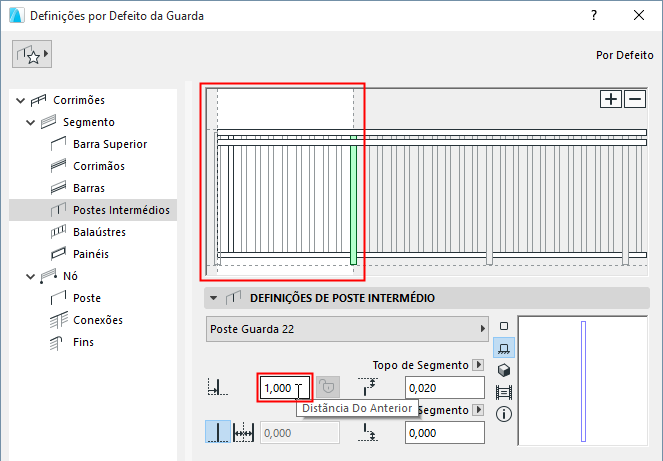The width and height of the screenshot is (663, 461).
Task: Open the Topo de Segmento arrow menu
Action: tap(478, 365)
